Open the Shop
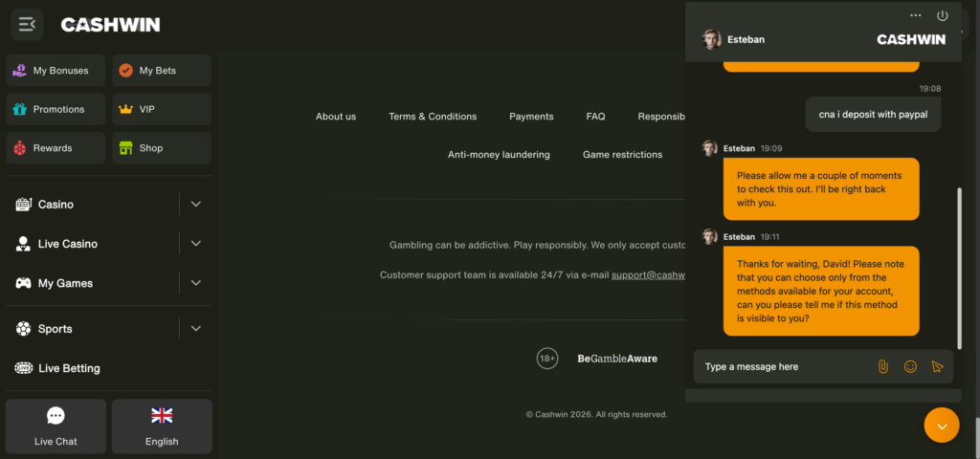This screenshot has height=459, width=980. tap(162, 148)
